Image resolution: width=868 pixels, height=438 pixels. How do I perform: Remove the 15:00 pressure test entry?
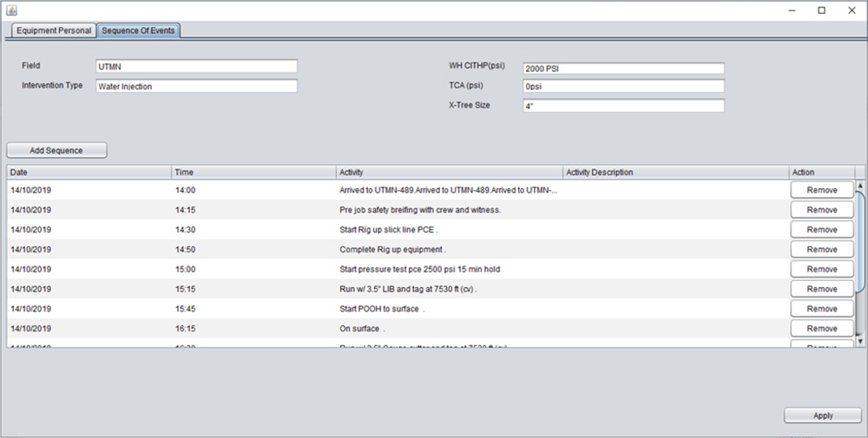tap(821, 269)
